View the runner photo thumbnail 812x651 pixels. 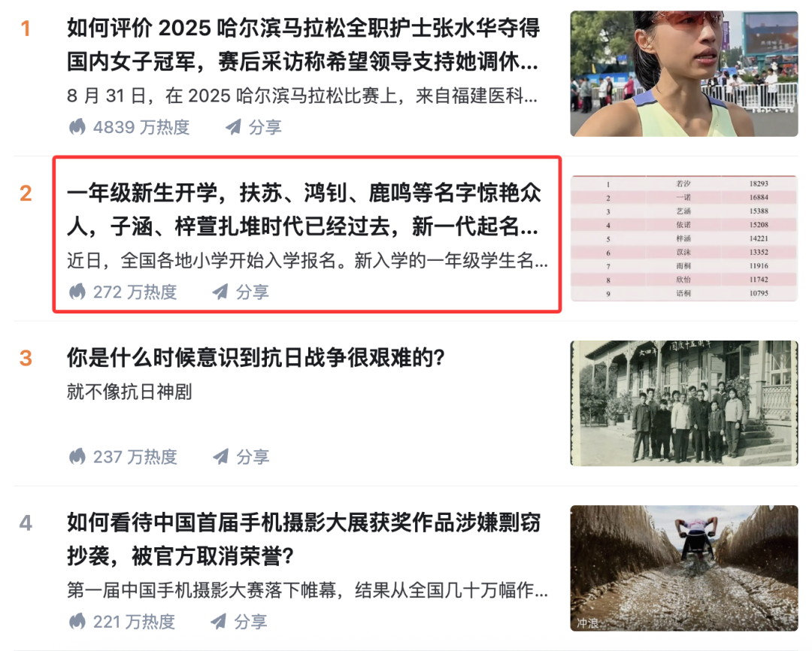click(x=684, y=74)
